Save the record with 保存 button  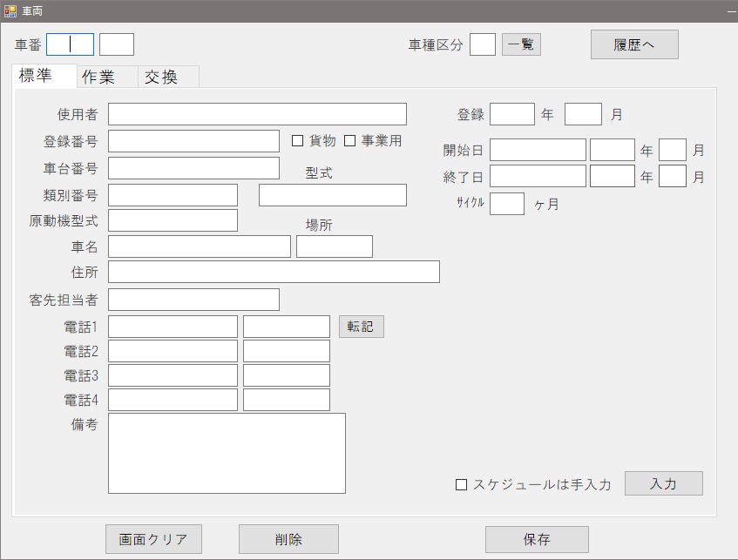point(536,539)
